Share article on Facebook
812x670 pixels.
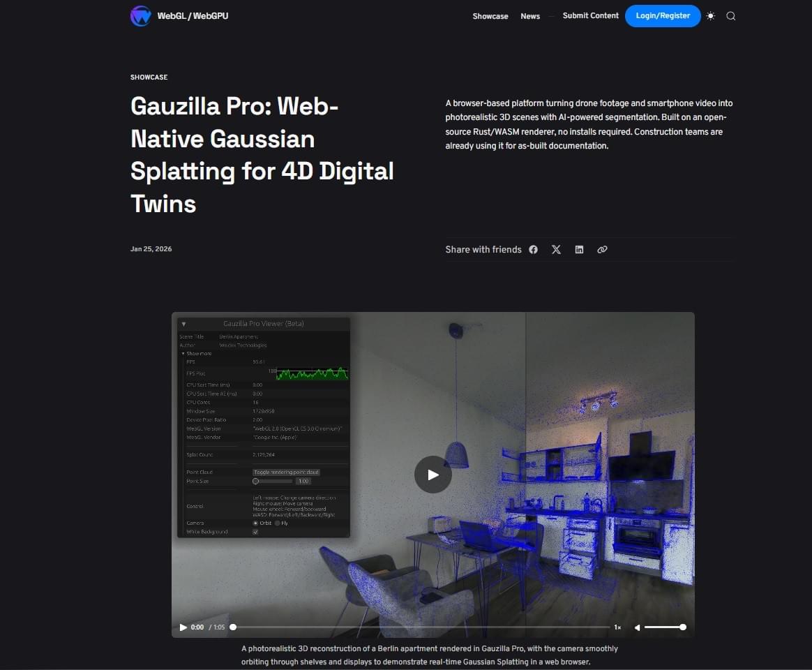[x=534, y=250]
